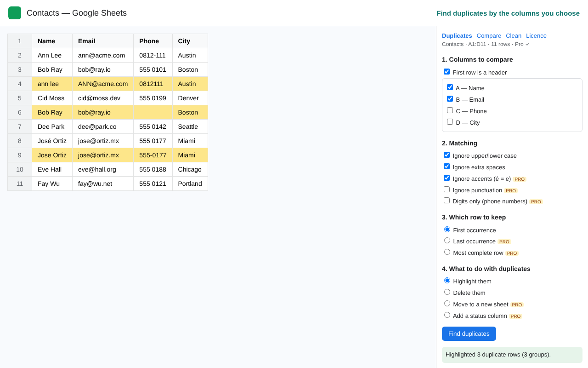
Task: Select highlighted cell ANN@acme.com
Action: [103, 84]
